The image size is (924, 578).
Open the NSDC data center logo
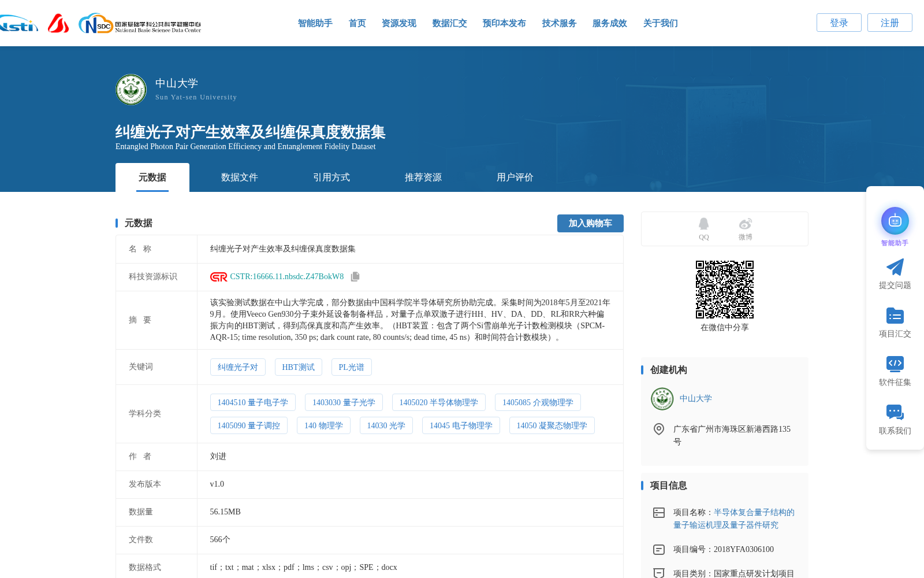[140, 24]
